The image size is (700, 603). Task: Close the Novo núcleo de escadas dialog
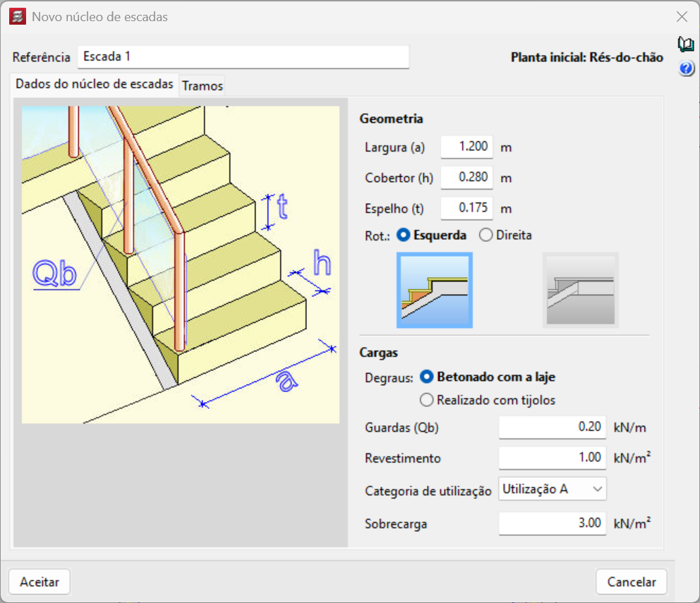[682, 16]
